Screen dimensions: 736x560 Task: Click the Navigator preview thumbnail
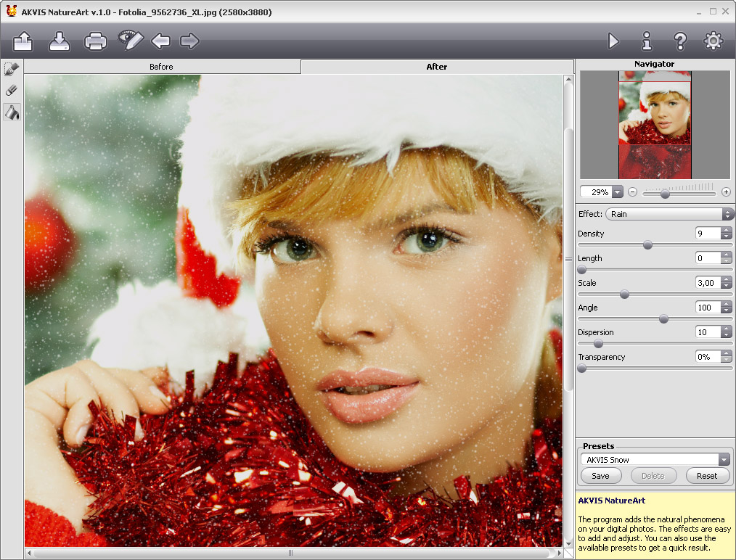[x=655, y=125]
